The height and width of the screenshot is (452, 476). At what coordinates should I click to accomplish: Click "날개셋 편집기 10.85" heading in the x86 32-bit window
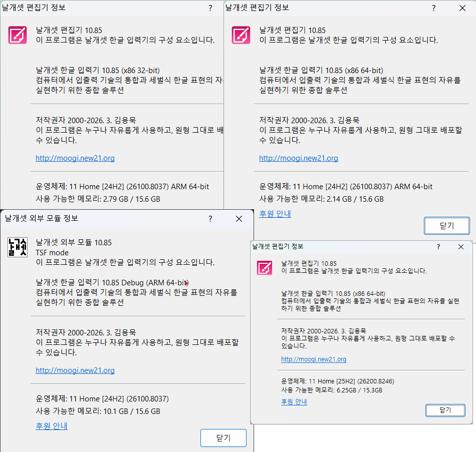(69, 30)
